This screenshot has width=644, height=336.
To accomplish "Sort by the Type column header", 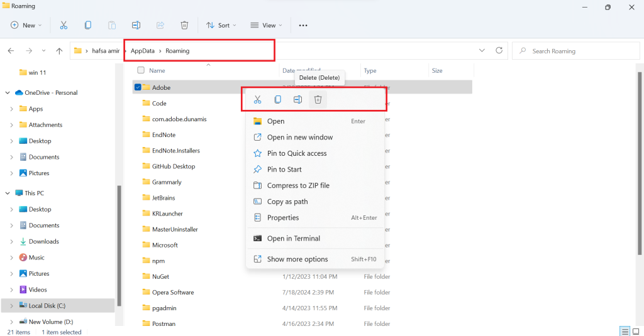I will tap(370, 70).
